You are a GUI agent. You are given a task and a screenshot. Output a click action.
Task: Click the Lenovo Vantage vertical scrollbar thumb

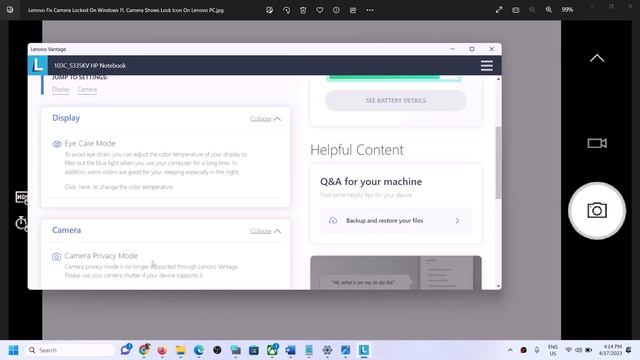coord(498,162)
